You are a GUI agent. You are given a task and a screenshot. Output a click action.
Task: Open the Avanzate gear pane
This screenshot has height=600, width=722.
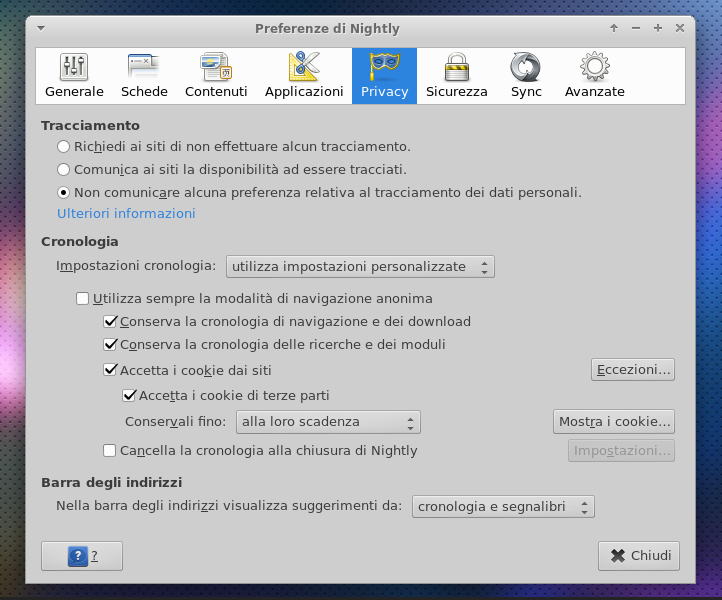[594, 76]
